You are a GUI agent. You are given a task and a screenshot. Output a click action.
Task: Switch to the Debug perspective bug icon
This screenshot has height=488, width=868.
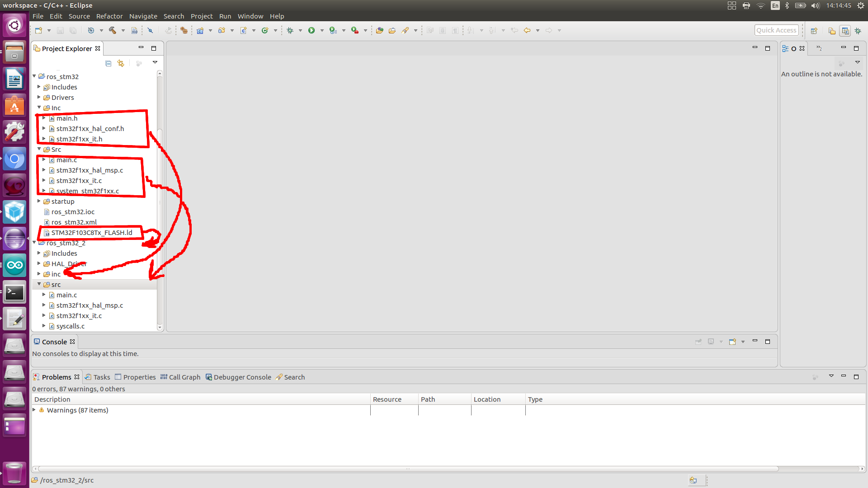tap(858, 31)
